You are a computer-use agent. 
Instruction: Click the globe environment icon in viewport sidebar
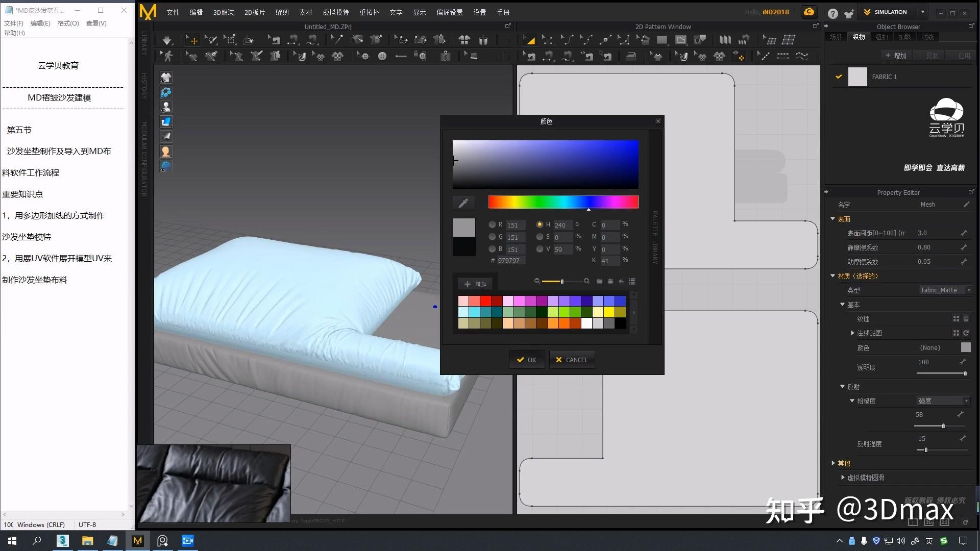[166, 166]
